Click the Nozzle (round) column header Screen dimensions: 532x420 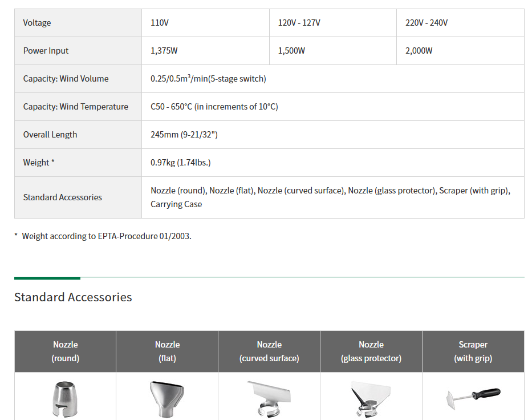click(x=66, y=352)
